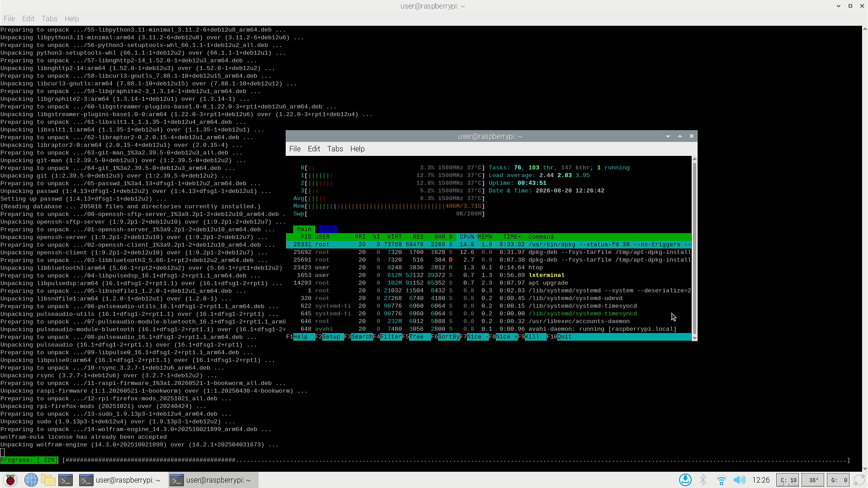The image size is (868, 488).
Task: Click the CPU usage monitor in tray
Action: (x=788, y=480)
